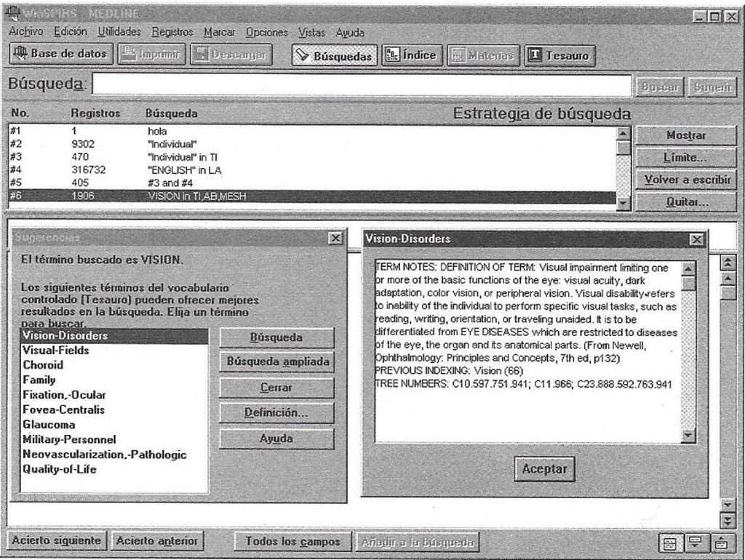This screenshot has width=745, height=560.
Task: Select Visual-Fields in the suggested terms list
Action: (114, 351)
